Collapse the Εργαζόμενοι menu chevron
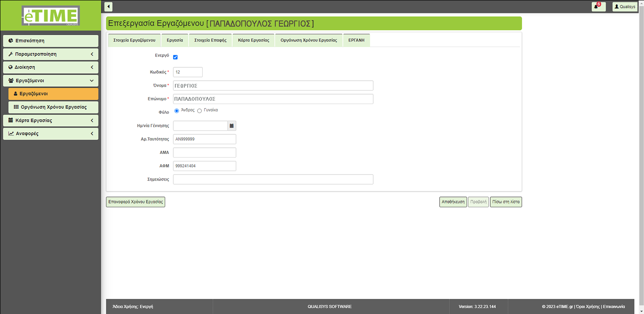 coord(92,81)
